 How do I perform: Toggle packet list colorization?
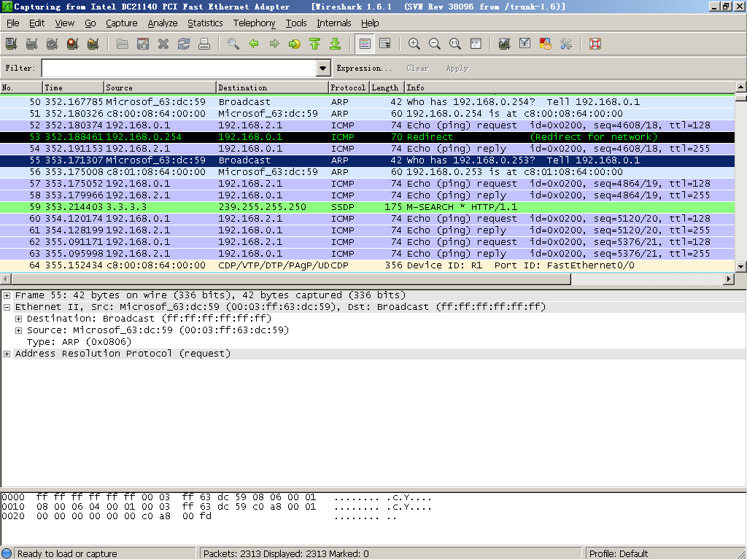(365, 44)
